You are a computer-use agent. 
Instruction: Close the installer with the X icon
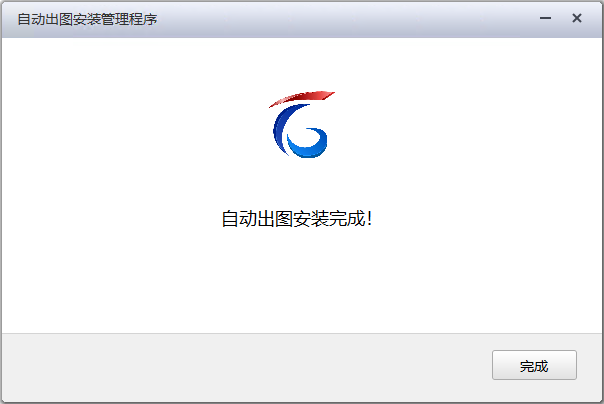click(x=577, y=18)
